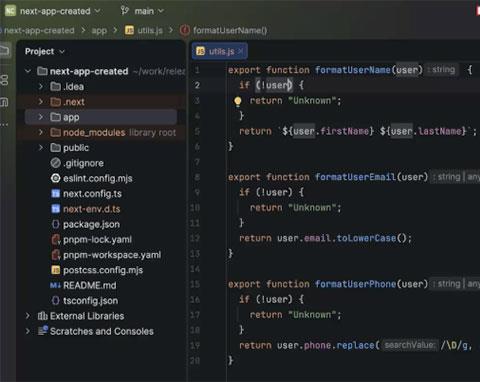The image size is (480, 382).
Task: Select eslint.config.mjs file name
Action: point(98,178)
